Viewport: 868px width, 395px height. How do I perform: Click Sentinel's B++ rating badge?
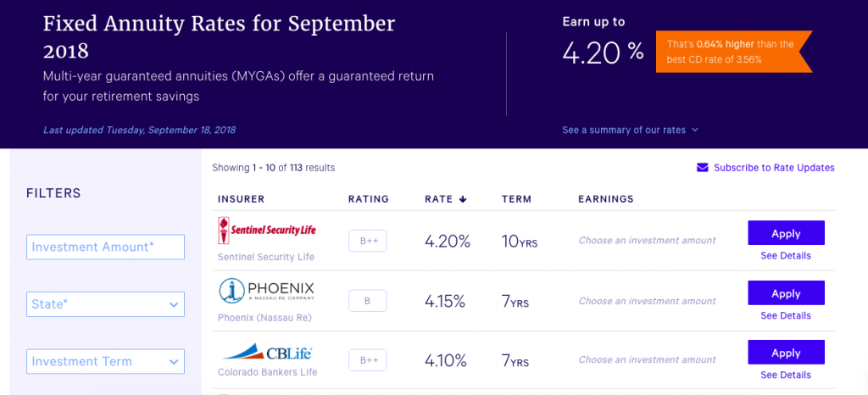click(368, 242)
